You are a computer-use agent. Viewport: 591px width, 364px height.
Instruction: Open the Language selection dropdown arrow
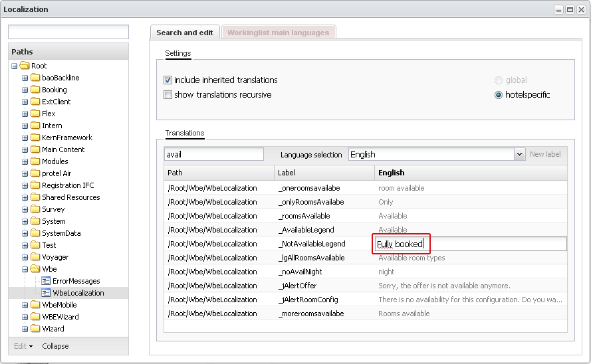[x=519, y=154]
